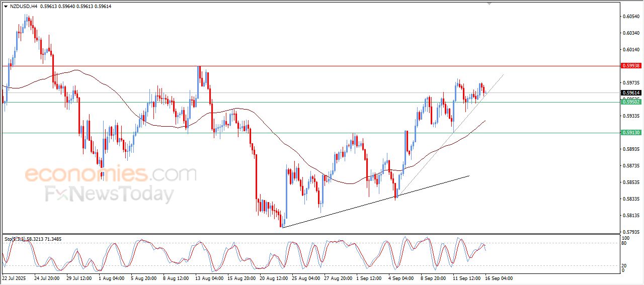
Task: Click the 22 Jul 2025 date label
Action: click(15, 278)
